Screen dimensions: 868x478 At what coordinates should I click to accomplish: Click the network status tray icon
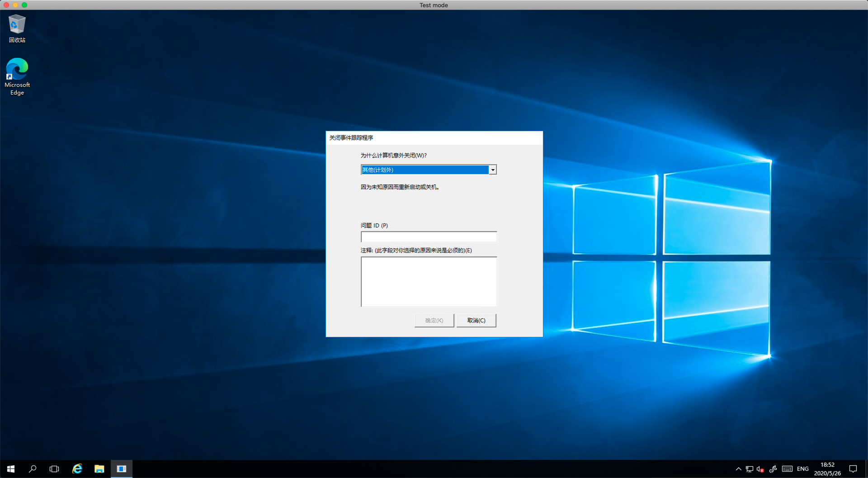(x=750, y=469)
